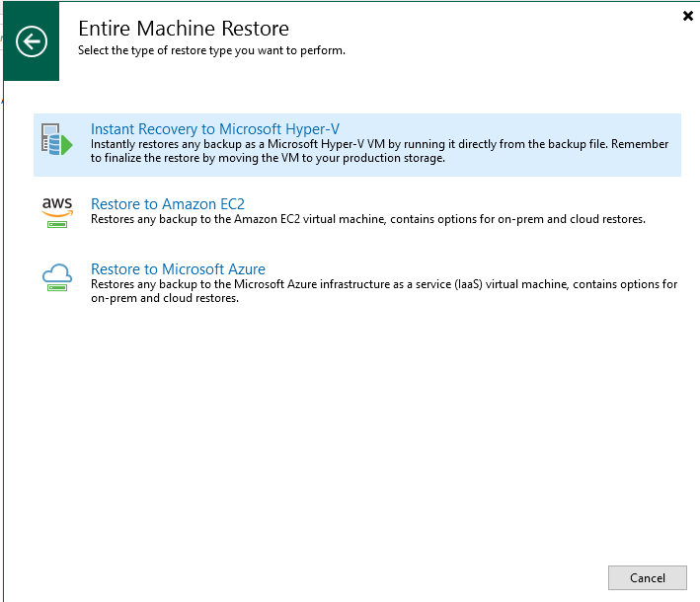
Task: Click the Hyper-V instant recovery server icon
Action: click(53, 140)
